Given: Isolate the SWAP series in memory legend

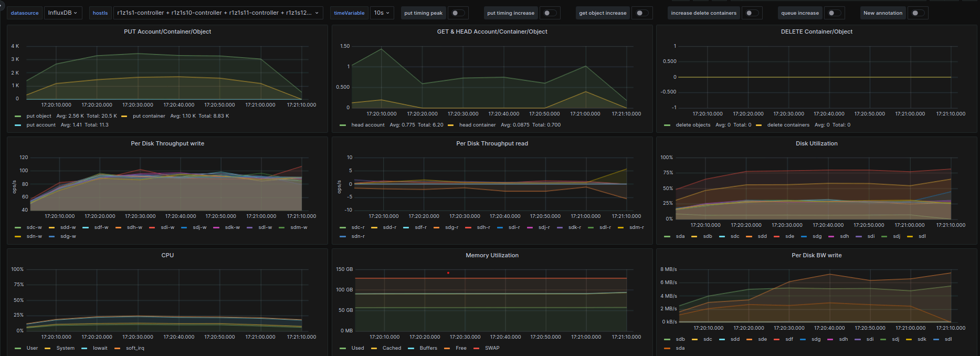Looking at the screenshot, I should (x=492, y=348).
